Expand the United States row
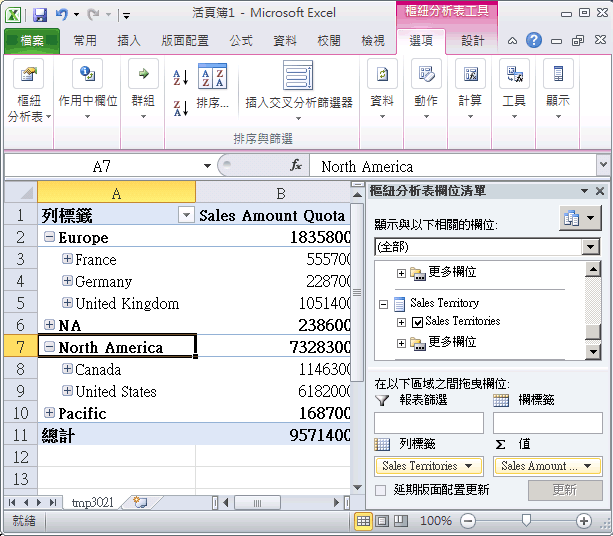This screenshot has height=536, width=613. [67, 390]
